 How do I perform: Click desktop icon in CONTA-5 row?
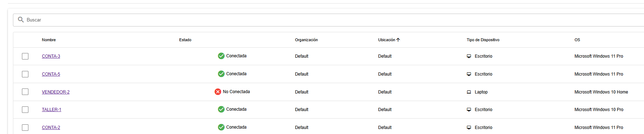click(469, 74)
